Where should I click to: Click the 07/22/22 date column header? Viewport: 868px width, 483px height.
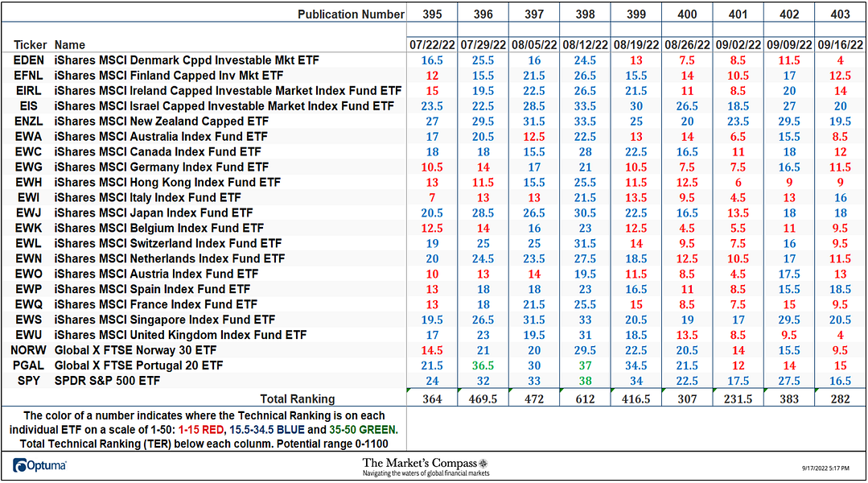pos(432,45)
